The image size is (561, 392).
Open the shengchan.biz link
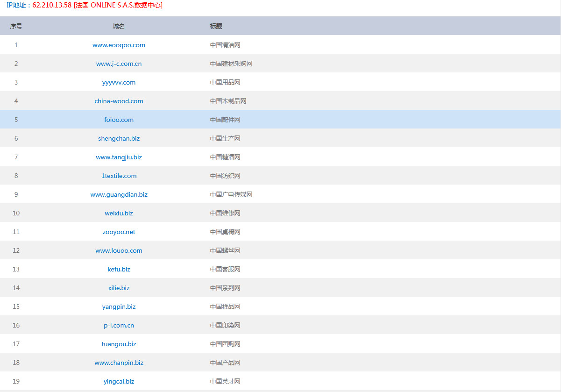[119, 138]
